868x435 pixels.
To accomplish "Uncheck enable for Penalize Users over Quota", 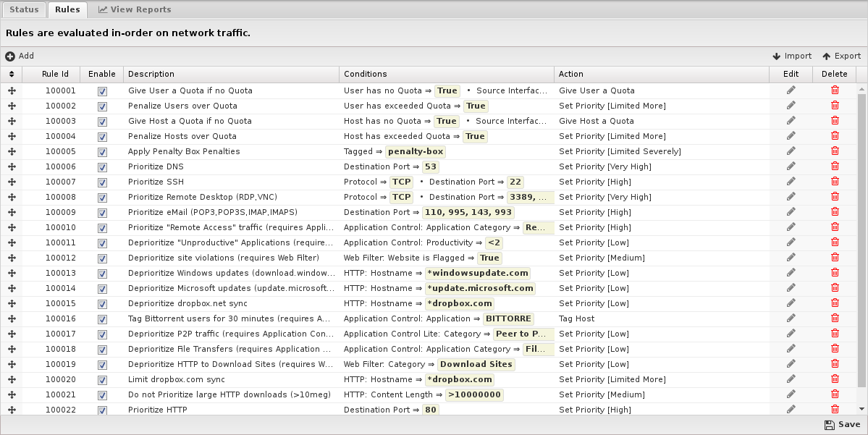I will click(102, 106).
